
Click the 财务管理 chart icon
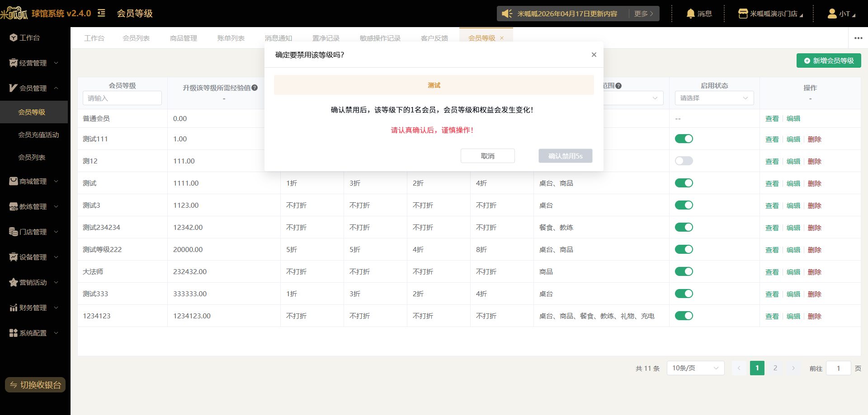coord(14,308)
